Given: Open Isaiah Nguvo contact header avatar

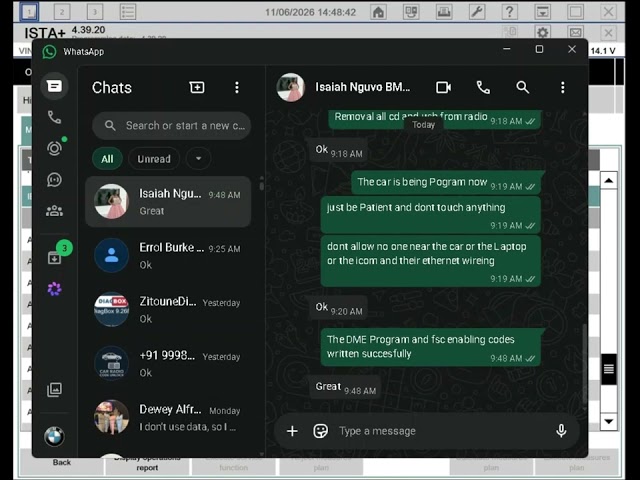Looking at the screenshot, I should click(290, 87).
